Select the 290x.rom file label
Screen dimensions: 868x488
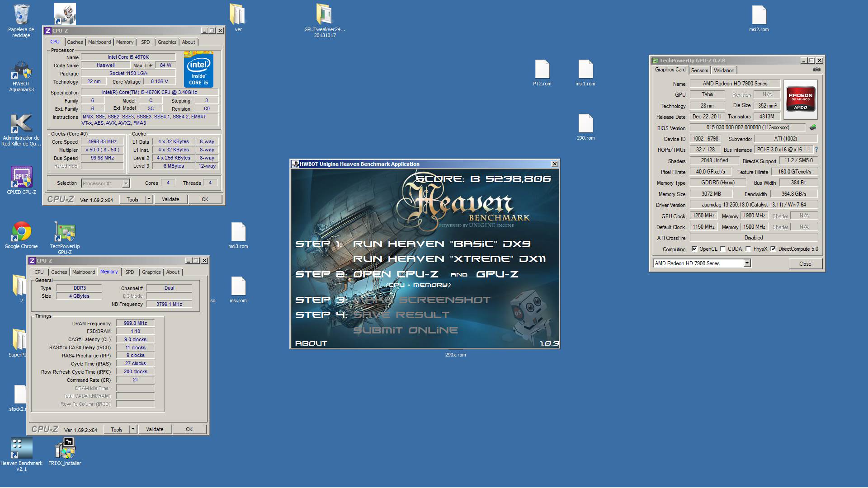point(455,355)
